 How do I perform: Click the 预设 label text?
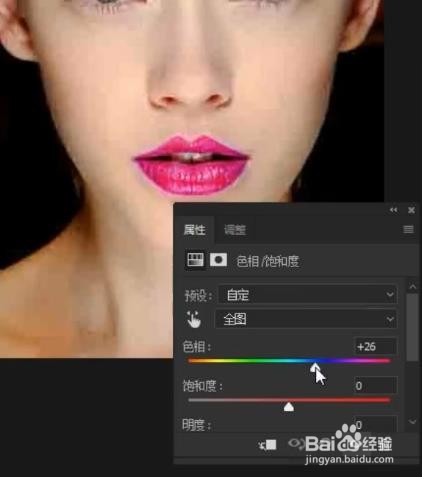tap(199, 296)
